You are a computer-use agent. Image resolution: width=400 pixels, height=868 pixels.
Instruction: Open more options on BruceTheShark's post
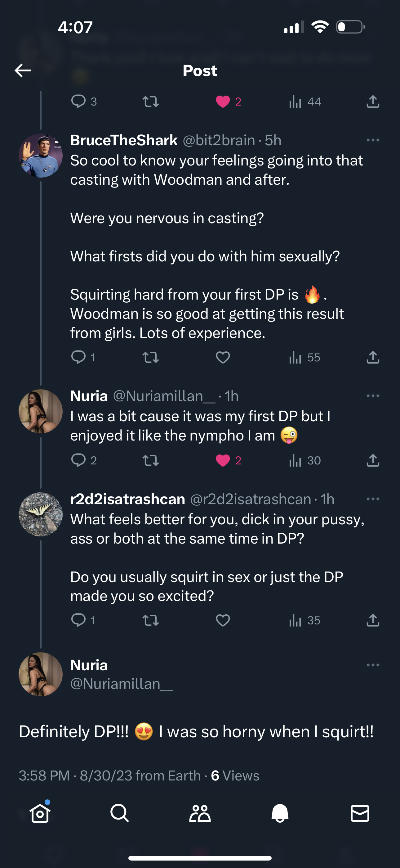(373, 140)
